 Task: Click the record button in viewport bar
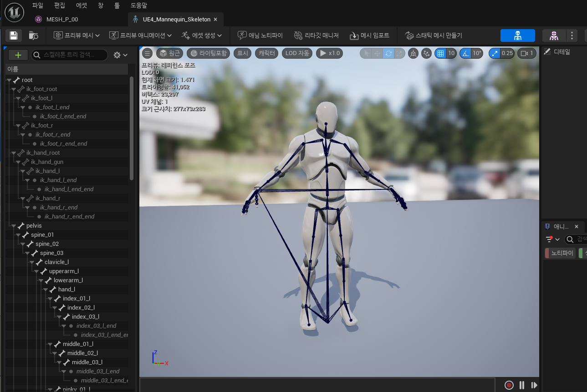point(509,385)
